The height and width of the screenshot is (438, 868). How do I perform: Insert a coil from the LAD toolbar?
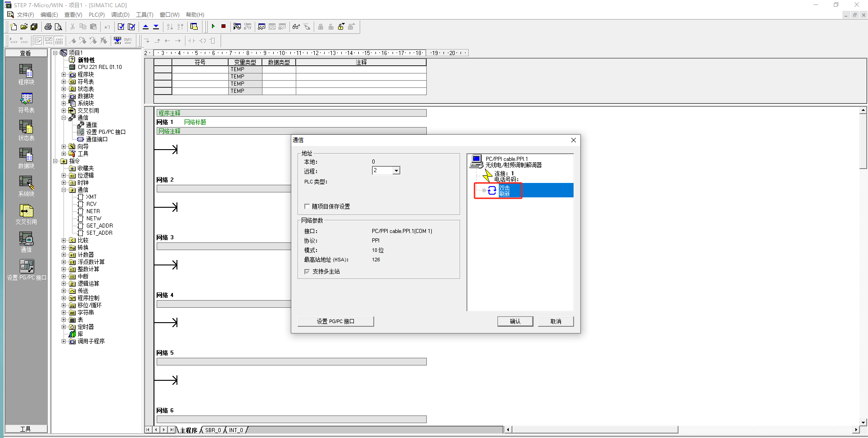click(x=203, y=41)
